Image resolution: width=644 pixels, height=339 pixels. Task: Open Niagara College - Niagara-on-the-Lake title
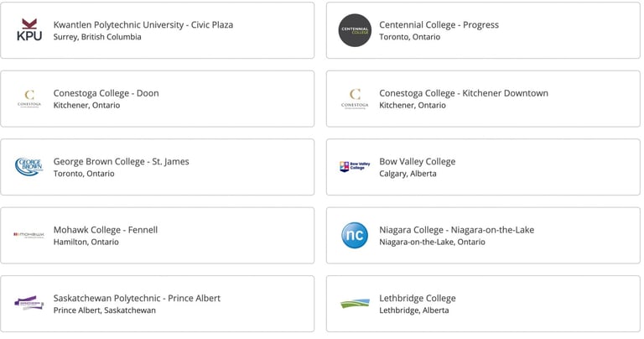click(457, 230)
